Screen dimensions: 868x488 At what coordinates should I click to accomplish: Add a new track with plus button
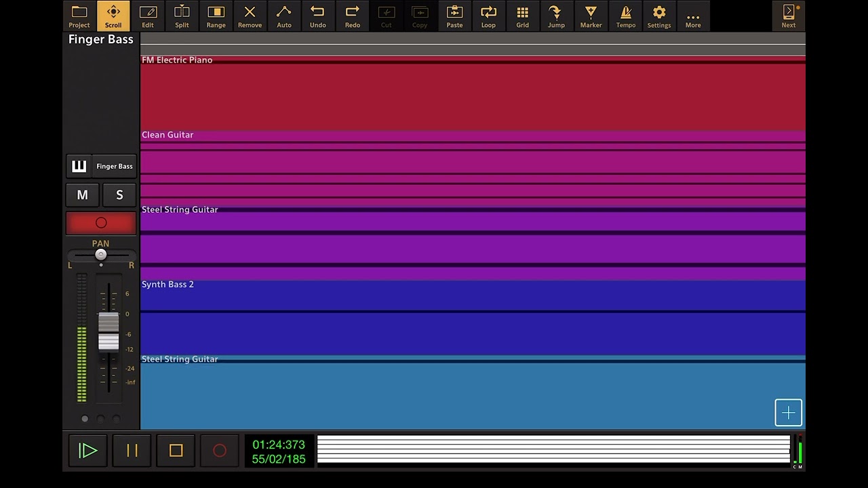[789, 413]
